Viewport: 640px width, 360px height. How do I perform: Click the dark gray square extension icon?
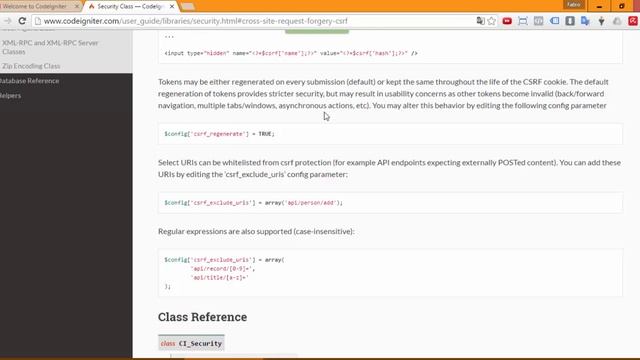[x=570, y=21]
